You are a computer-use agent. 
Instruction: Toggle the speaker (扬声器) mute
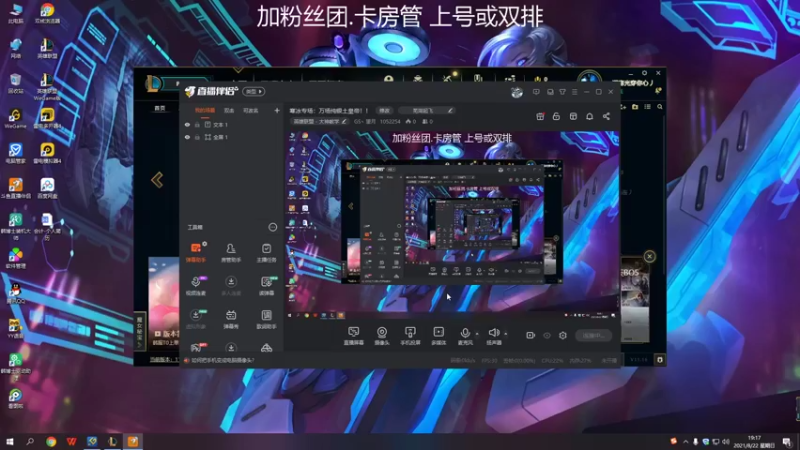click(x=493, y=336)
